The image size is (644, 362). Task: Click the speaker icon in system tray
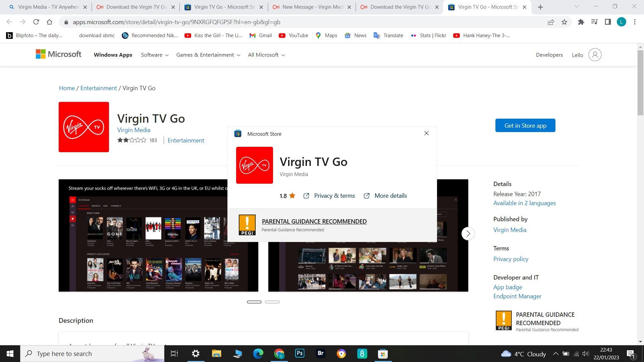click(586, 354)
